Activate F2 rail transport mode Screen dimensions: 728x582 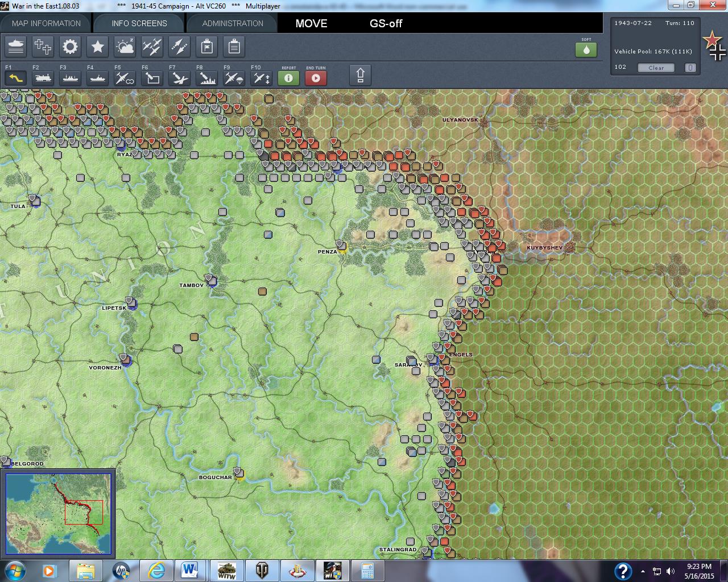click(x=43, y=77)
